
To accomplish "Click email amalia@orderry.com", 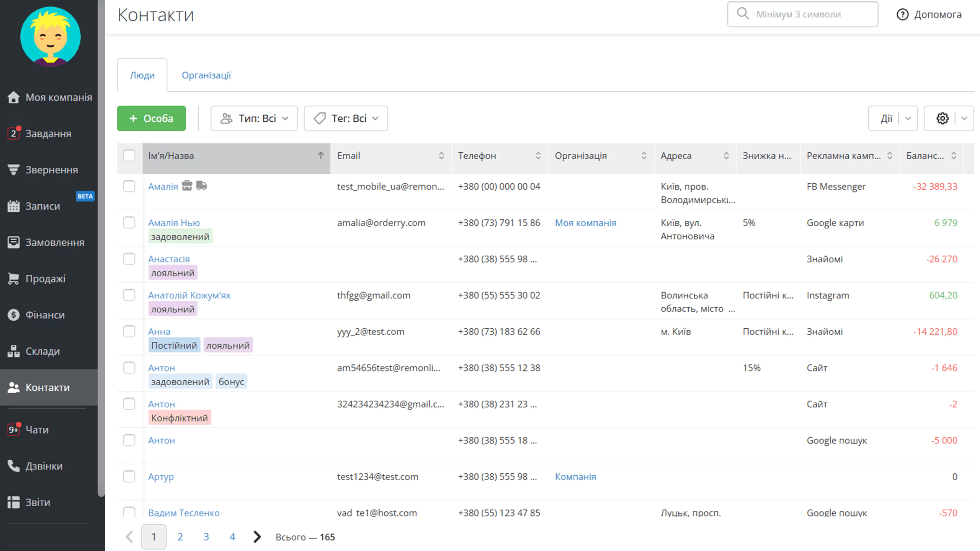I will [x=381, y=223].
